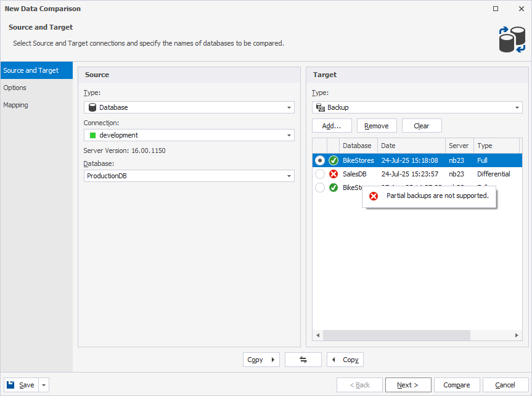Image resolution: width=532 pixels, height=396 pixels.
Task: Click the backup icon in Target Type field
Action: [x=321, y=107]
